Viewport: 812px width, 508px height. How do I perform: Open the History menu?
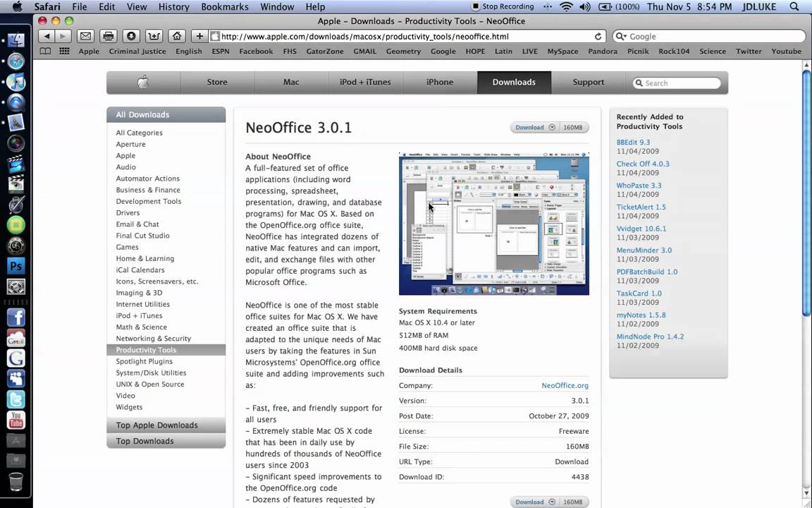click(x=173, y=7)
